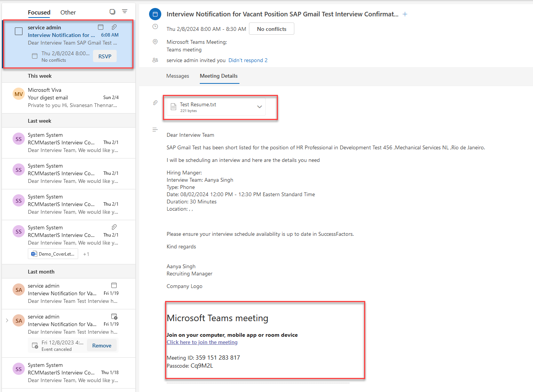Tick the checkbox on the top service admin email
The width and height of the screenshot is (533, 392).
tap(19, 31)
